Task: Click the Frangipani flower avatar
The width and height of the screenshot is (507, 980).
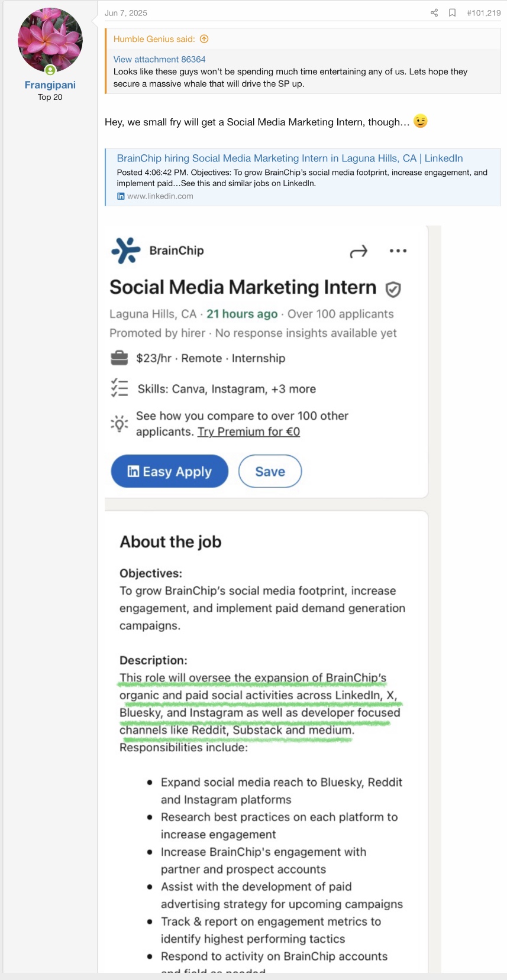Action: [x=50, y=40]
